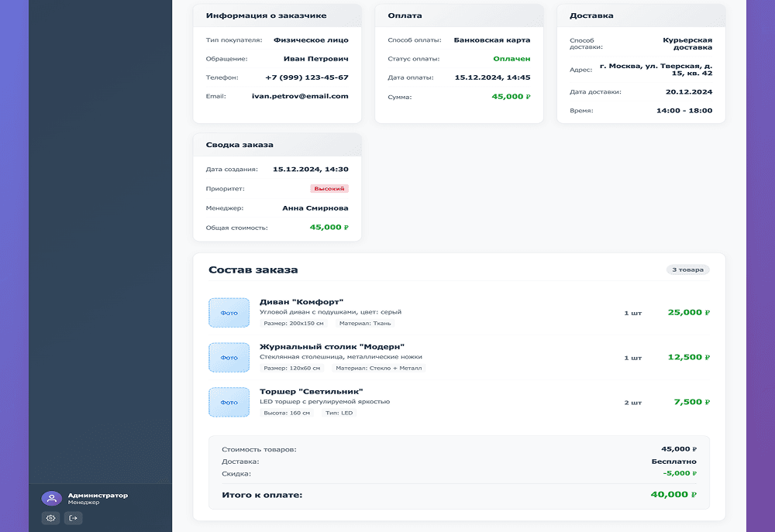Screen dimensions: 775x532
Task: Open photo placeholder for Журнальный столик "Модерн"
Action: point(229,358)
